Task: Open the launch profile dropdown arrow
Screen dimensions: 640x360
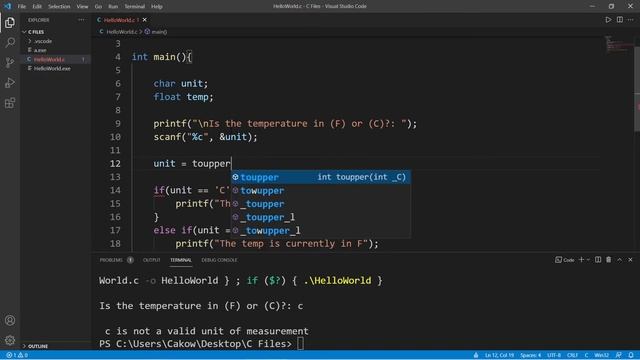Action: pyautogui.click(x=588, y=260)
